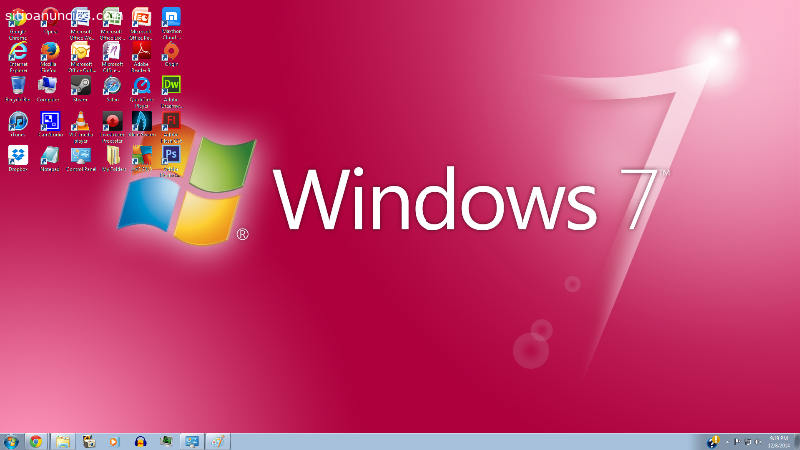Open the CamStudio desktop shortcut

[50, 124]
